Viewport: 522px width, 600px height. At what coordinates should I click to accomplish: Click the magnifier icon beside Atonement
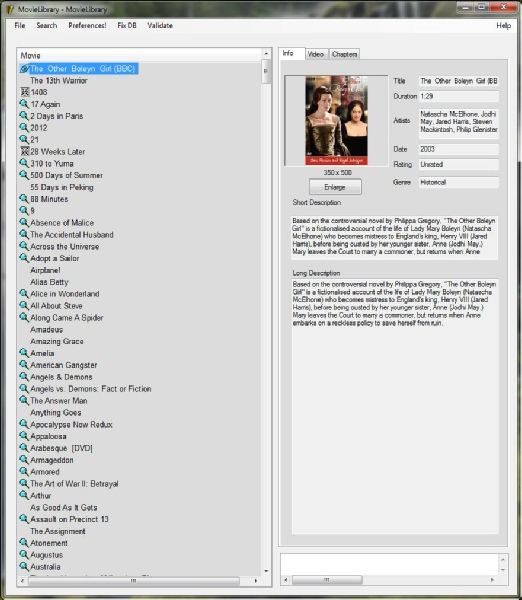[x=24, y=543]
